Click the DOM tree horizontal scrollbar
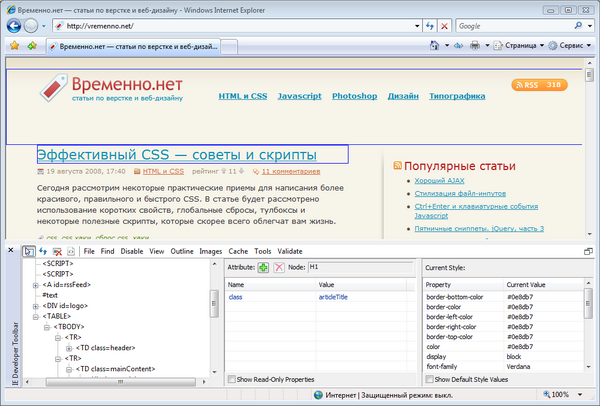This screenshot has width=600, height=406. pyautogui.click(x=121, y=382)
